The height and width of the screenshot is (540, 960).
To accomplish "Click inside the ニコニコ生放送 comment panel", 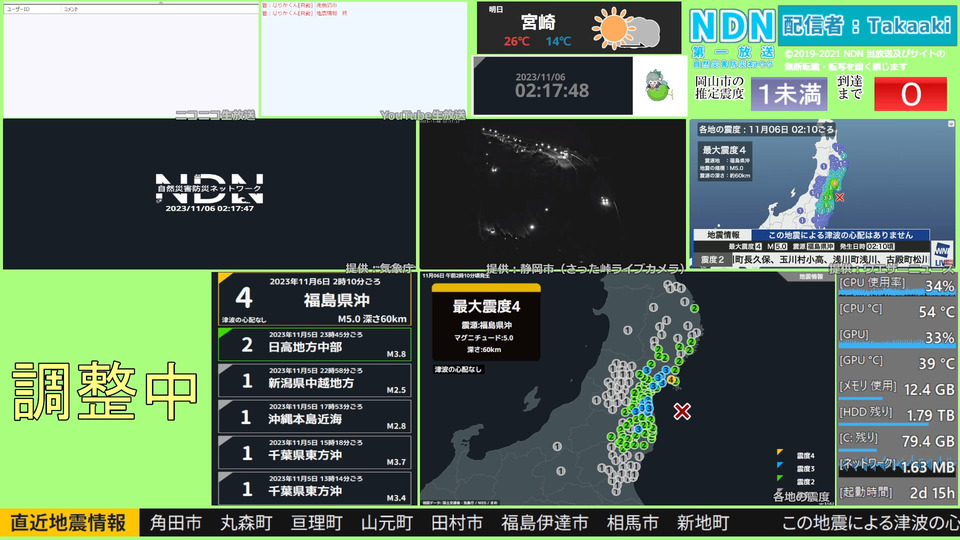I will tap(131, 65).
